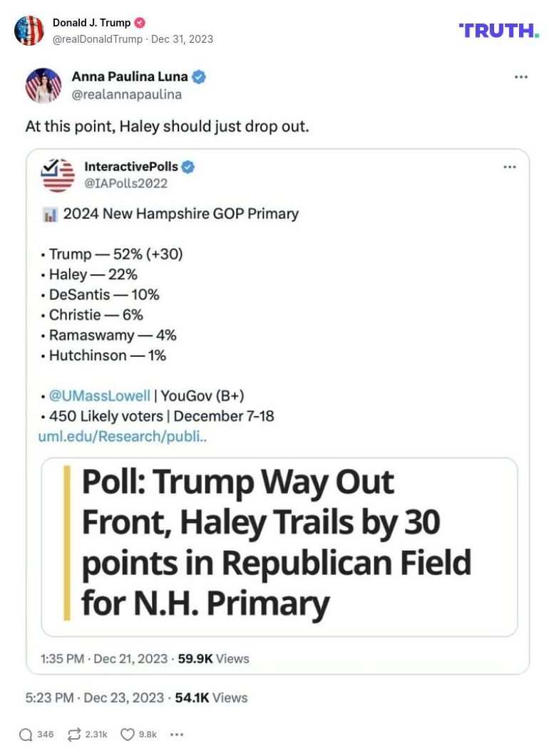Screen dimensions: 554x756
Task: Like the post with heart icon
Action: coord(128,735)
